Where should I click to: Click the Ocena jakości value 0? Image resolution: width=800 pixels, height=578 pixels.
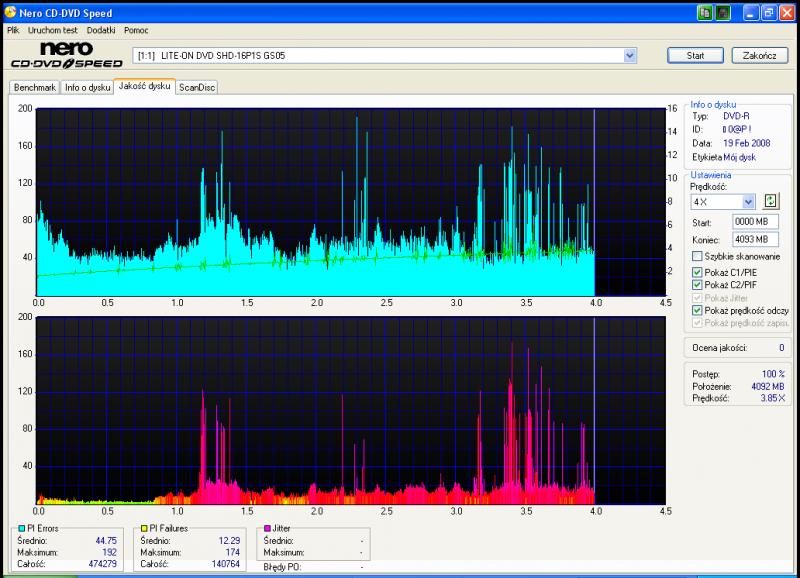(x=782, y=347)
